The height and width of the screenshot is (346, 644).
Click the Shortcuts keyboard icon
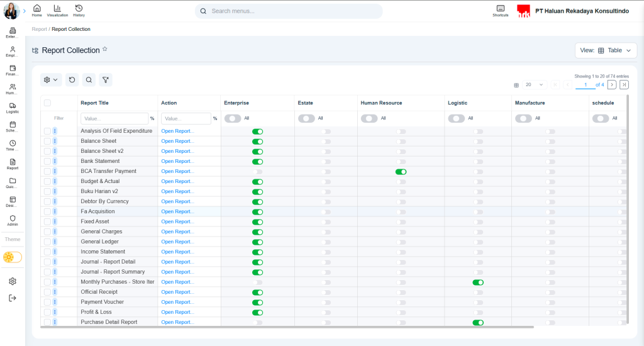500,10
